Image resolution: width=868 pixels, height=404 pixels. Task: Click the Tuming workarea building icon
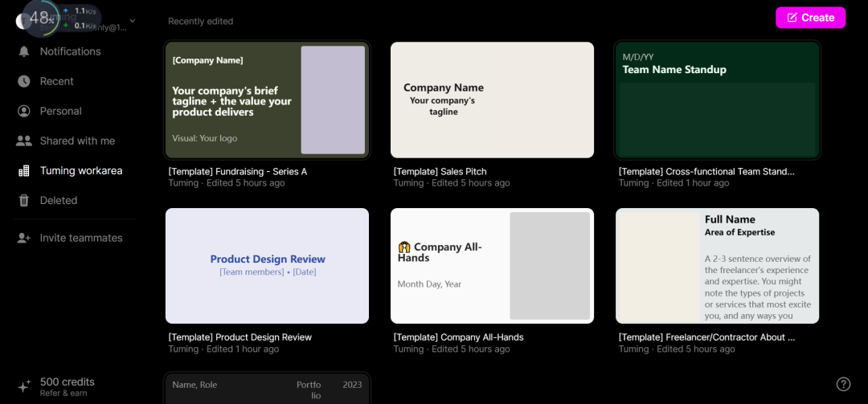tap(24, 170)
